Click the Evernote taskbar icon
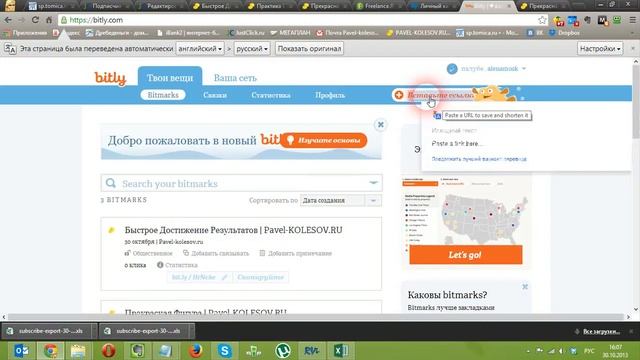Viewport: 640px width, 360px height. [x=137, y=351]
